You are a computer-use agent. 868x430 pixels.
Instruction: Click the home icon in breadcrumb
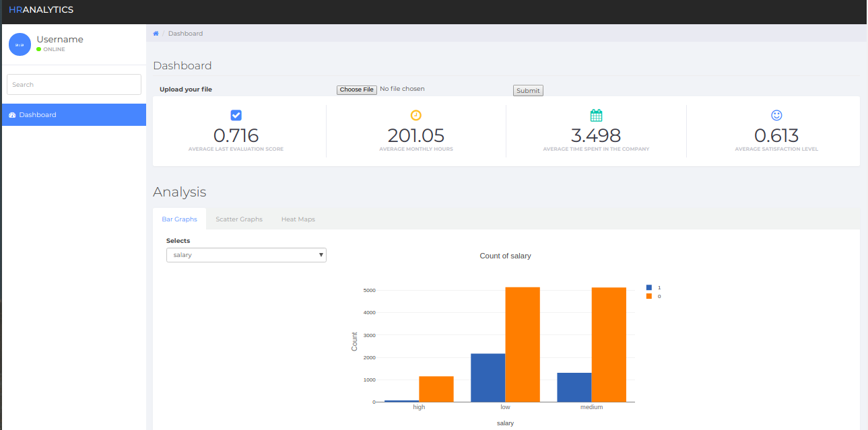point(156,33)
